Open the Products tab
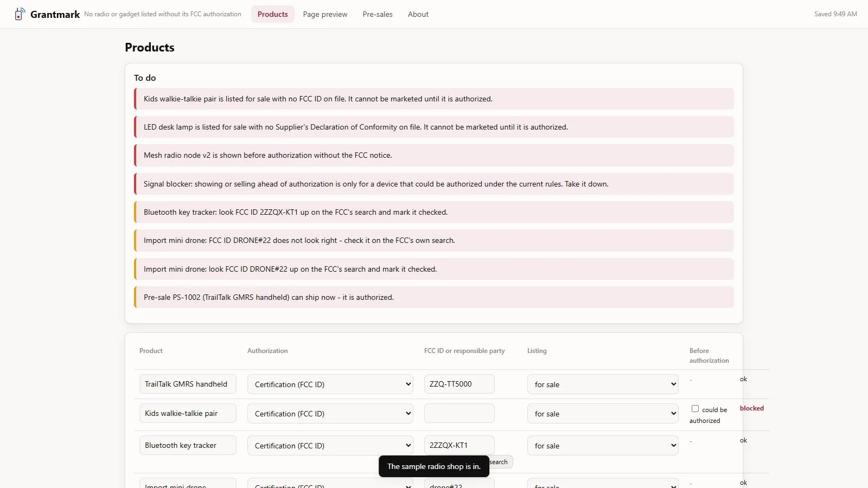Viewport: 868px width, 488px height. [x=272, y=14]
